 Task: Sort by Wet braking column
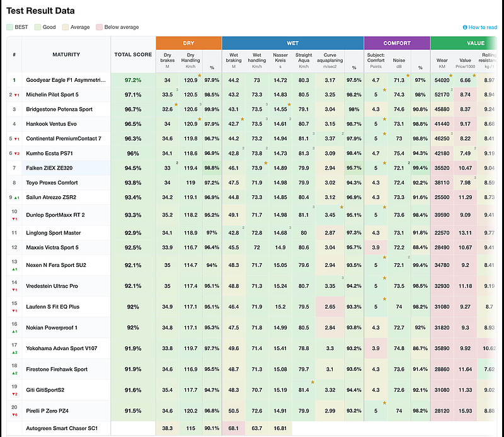coord(234,60)
